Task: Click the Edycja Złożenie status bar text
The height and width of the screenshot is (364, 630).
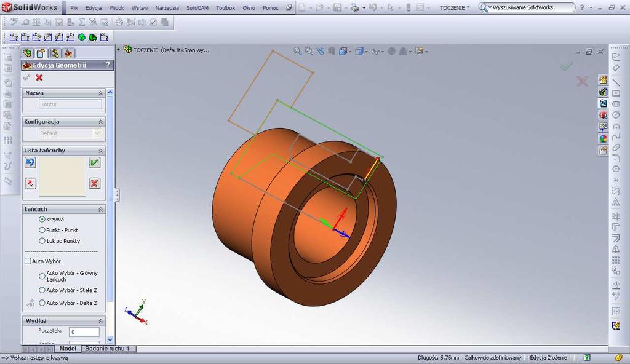Action: click(548, 358)
